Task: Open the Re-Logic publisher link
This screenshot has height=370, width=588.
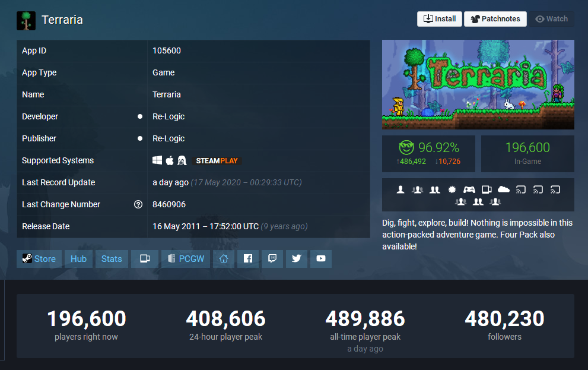Action: [x=169, y=138]
